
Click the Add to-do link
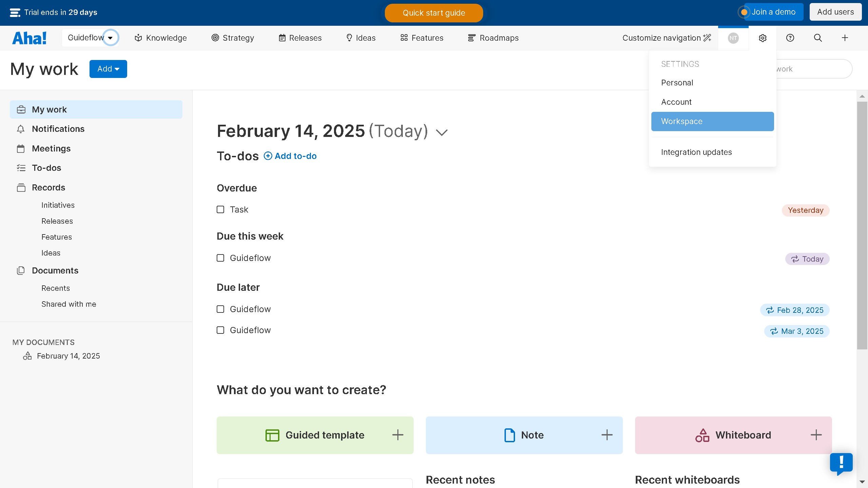click(x=290, y=156)
